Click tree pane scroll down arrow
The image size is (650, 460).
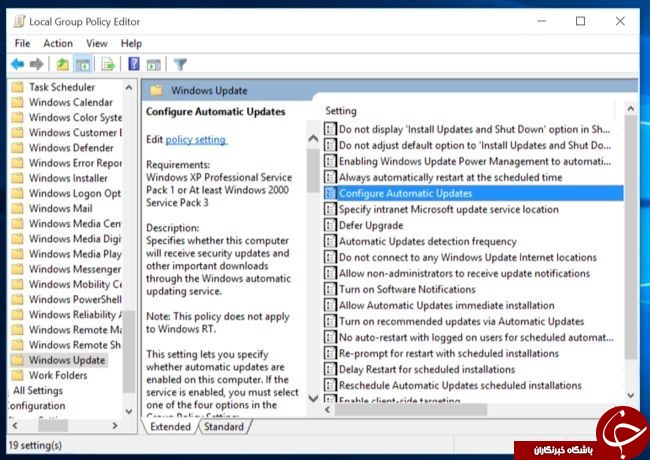point(129,411)
